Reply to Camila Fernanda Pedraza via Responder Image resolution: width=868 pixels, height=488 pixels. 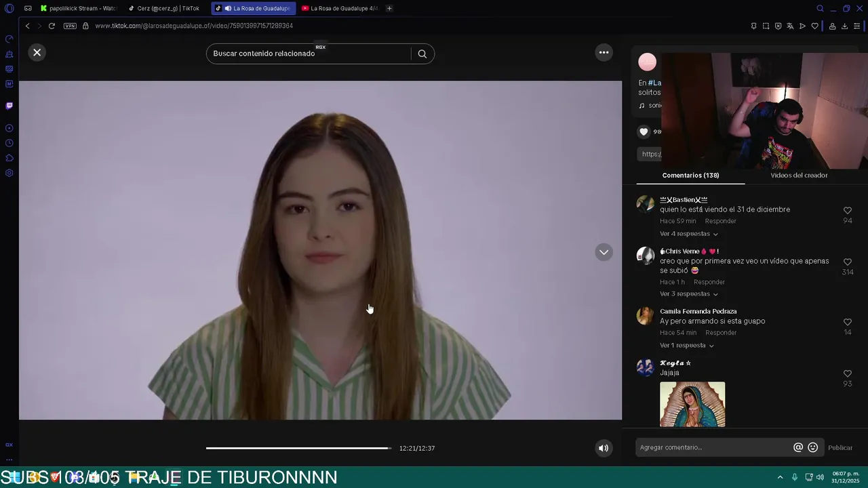coord(721,333)
